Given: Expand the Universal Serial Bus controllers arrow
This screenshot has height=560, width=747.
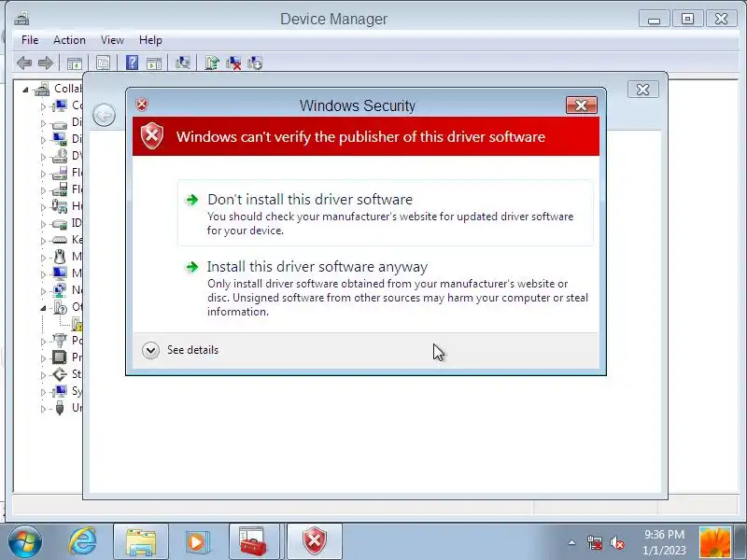Looking at the screenshot, I should pyautogui.click(x=43, y=409).
